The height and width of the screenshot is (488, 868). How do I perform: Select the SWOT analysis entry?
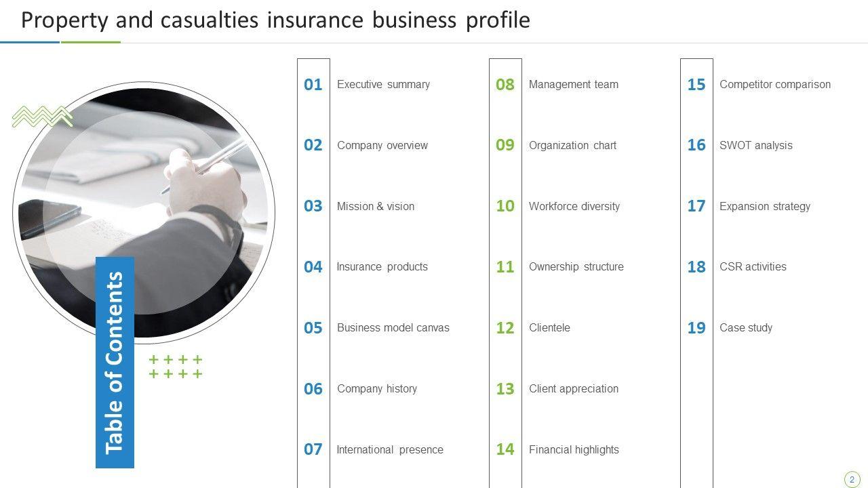tap(755, 145)
